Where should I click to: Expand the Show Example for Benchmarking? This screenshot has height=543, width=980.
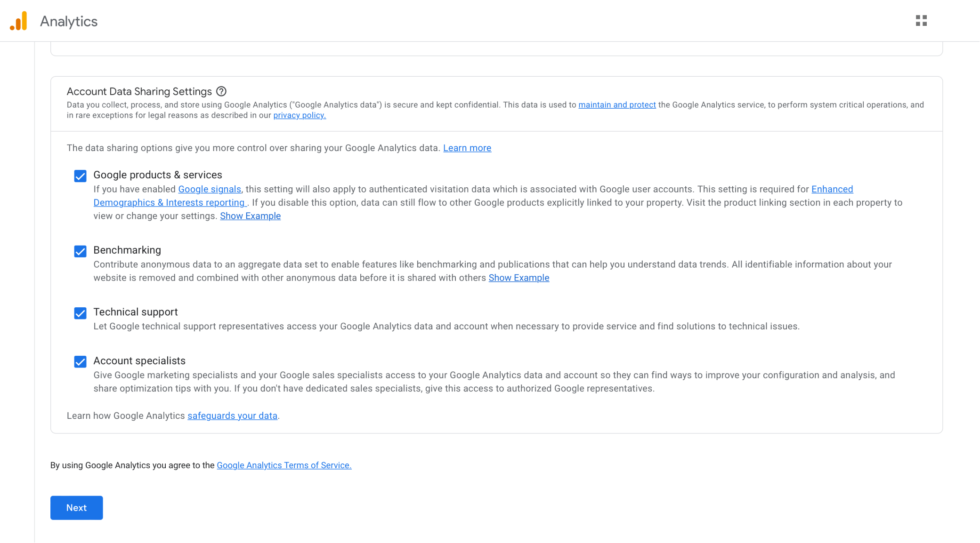518,278
